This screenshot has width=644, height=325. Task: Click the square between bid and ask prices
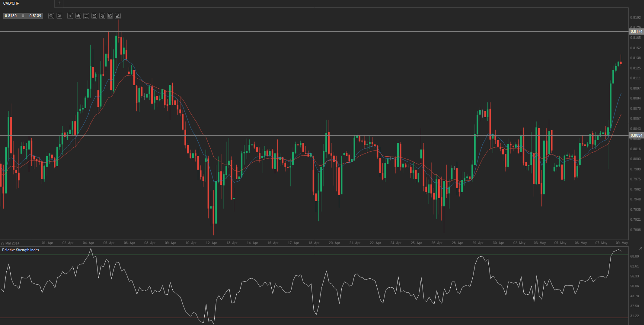point(23,16)
